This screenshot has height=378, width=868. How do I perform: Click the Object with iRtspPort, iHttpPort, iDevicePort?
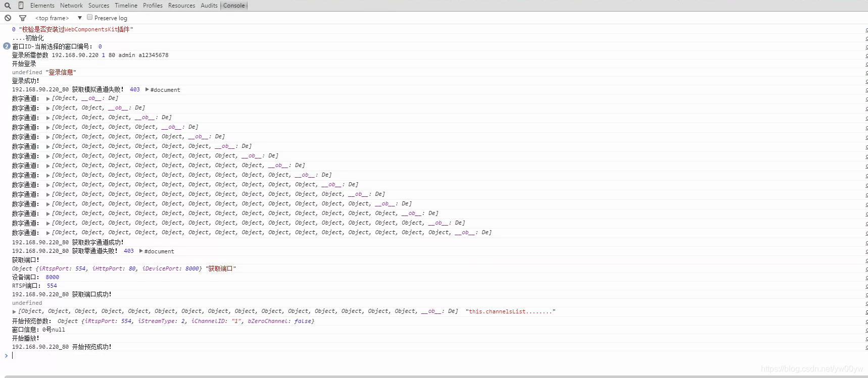107,268
